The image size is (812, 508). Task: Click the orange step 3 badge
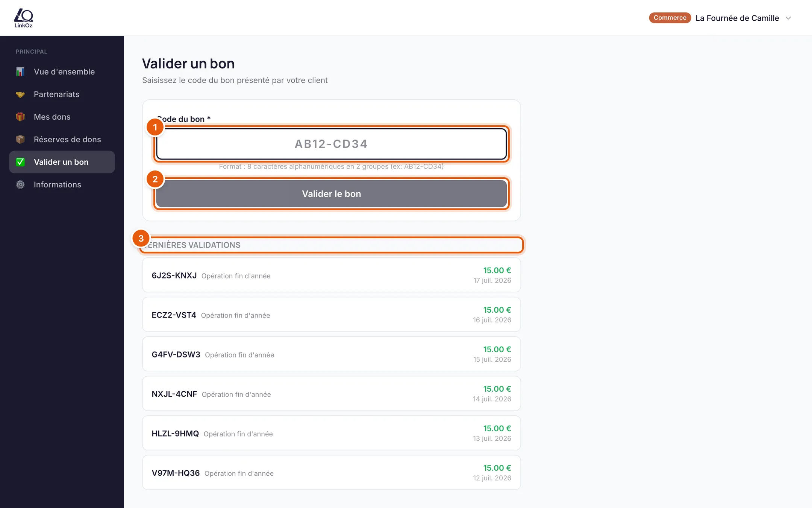141,238
